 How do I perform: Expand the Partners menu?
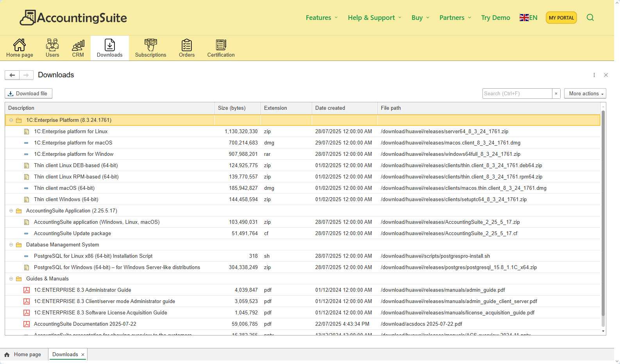[455, 18]
